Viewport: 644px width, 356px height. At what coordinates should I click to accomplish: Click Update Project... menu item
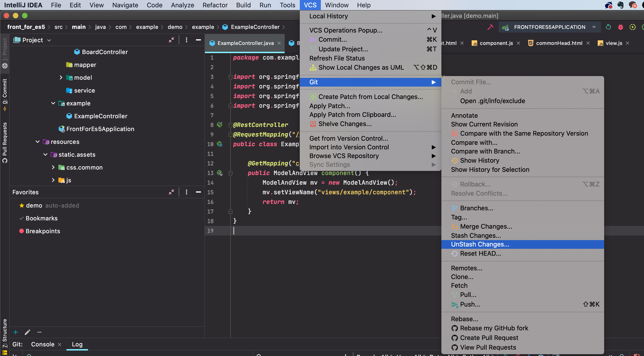[x=371, y=49]
